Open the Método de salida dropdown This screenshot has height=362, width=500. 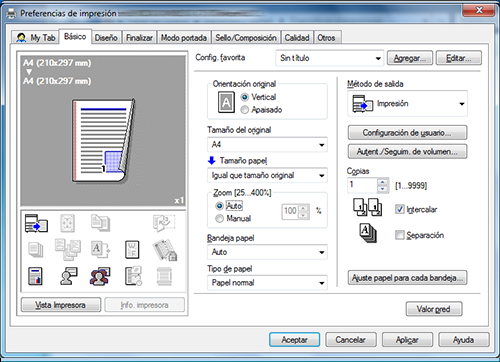point(407,104)
